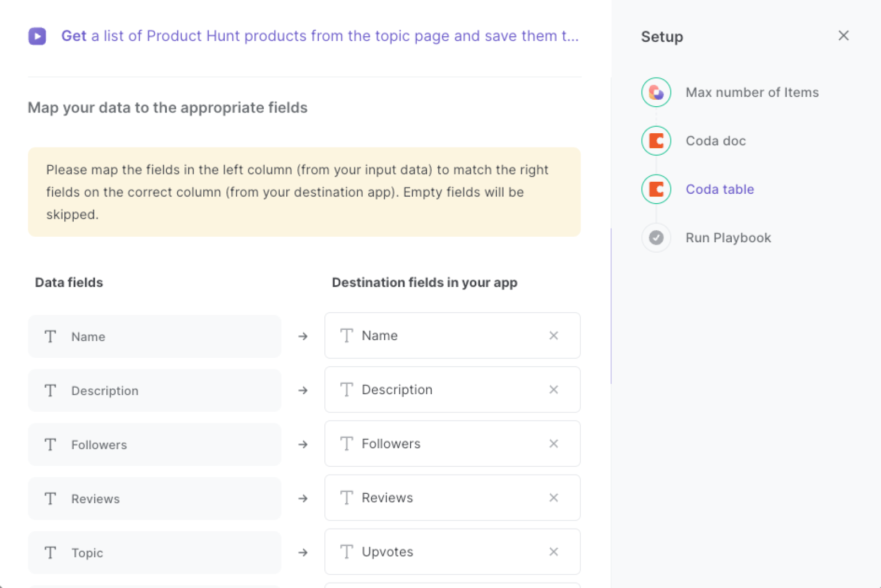This screenshot has height=588, width=881.
Task: Click the text type icon in Upvotes destination field
Action: (x=346, y=551)
